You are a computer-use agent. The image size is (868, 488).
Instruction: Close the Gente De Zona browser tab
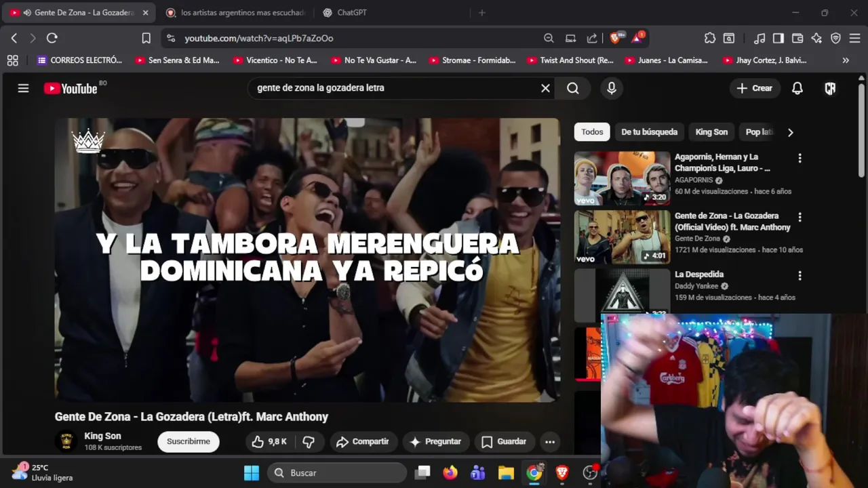point(145,13)
